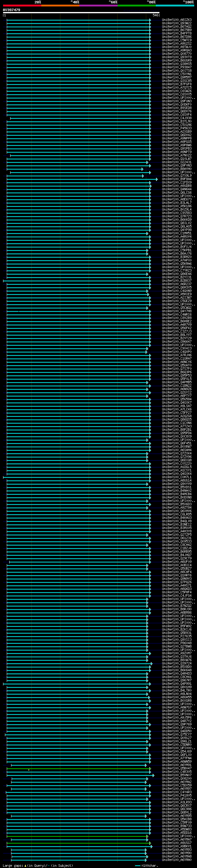Click UniRef100_Q3SC85 hit

pyautogui.click(x=176, y=81)
